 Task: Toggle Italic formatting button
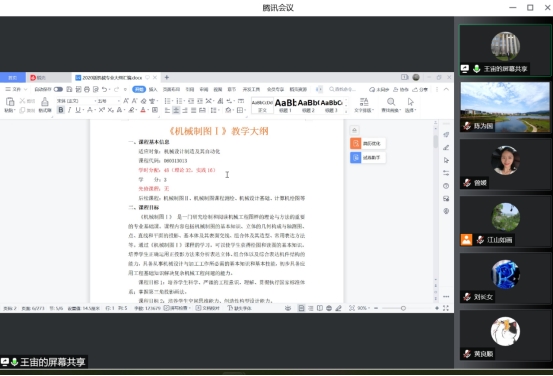[x=69, y=110]
